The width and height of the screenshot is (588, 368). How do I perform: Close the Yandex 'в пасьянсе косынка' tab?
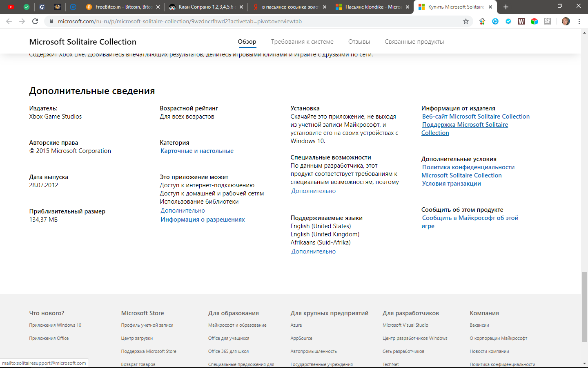click(325, 7)
